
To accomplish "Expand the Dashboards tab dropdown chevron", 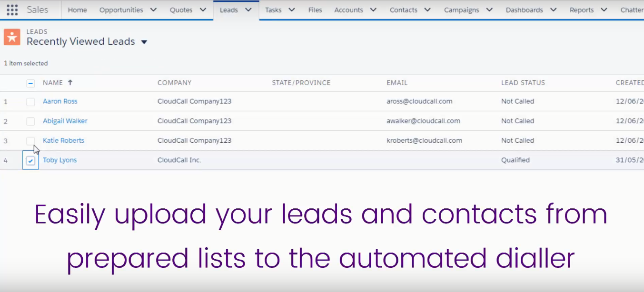I will point(553,10).
